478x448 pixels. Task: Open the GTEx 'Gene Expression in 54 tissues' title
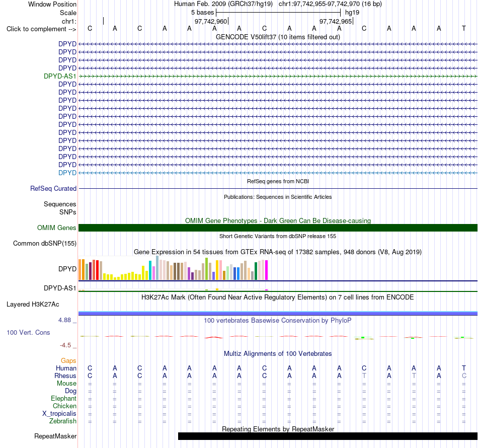click(278, 252)
